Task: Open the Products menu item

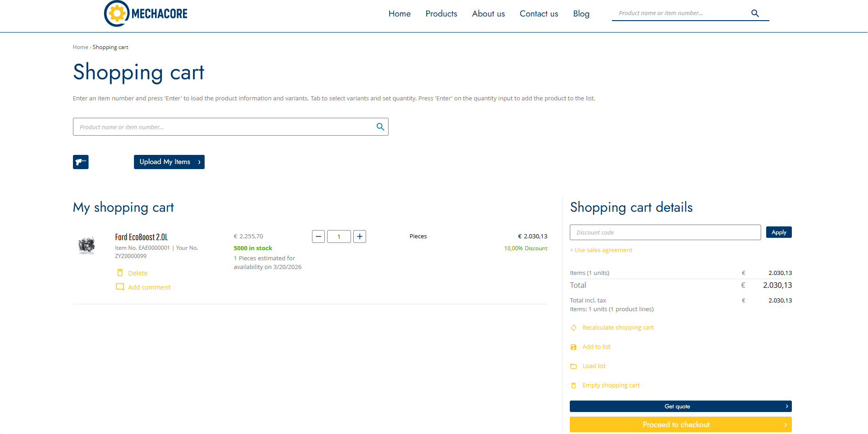Action: [x=441, y=14]
